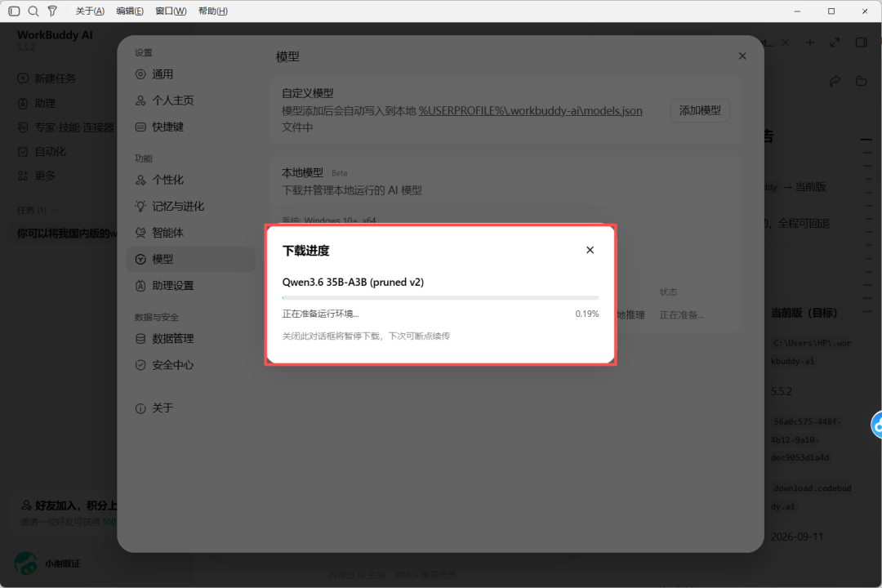The image size is (882, 588).
Task: Click the filter funnel icon
Action: pos(52,11)
